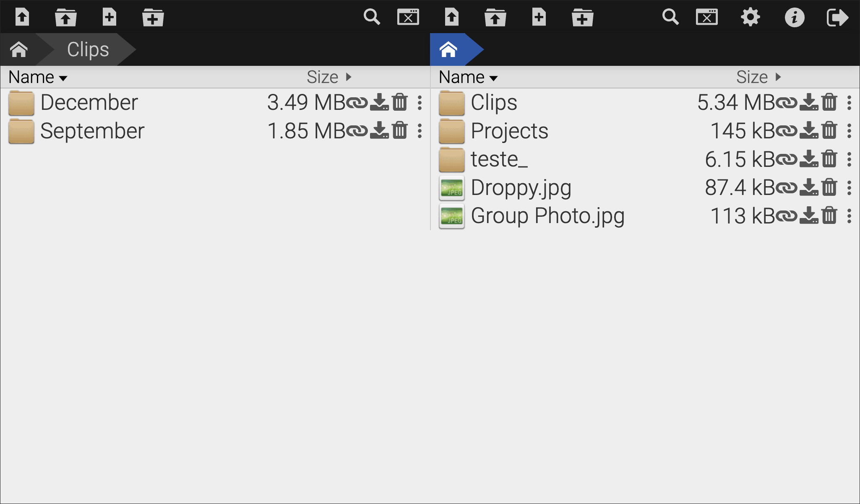The width and height of the screenshot is (860, 504).
Task: Go to home in left breadcrumb
Action: coord(19,49)
